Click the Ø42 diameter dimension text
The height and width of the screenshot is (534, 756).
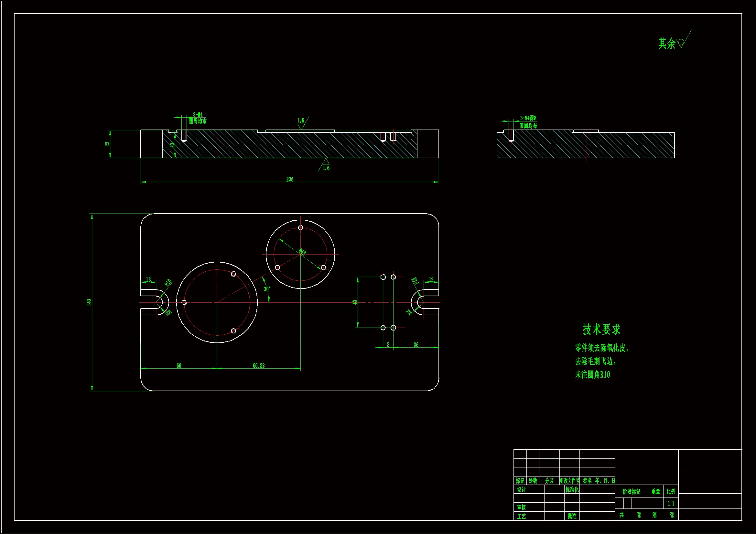(x=302, y=252)
